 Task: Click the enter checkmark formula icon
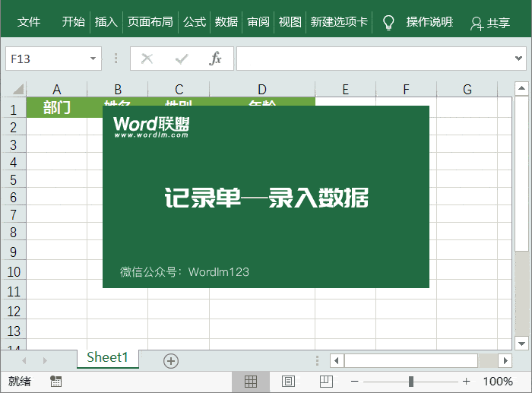(x=182, y=59)
